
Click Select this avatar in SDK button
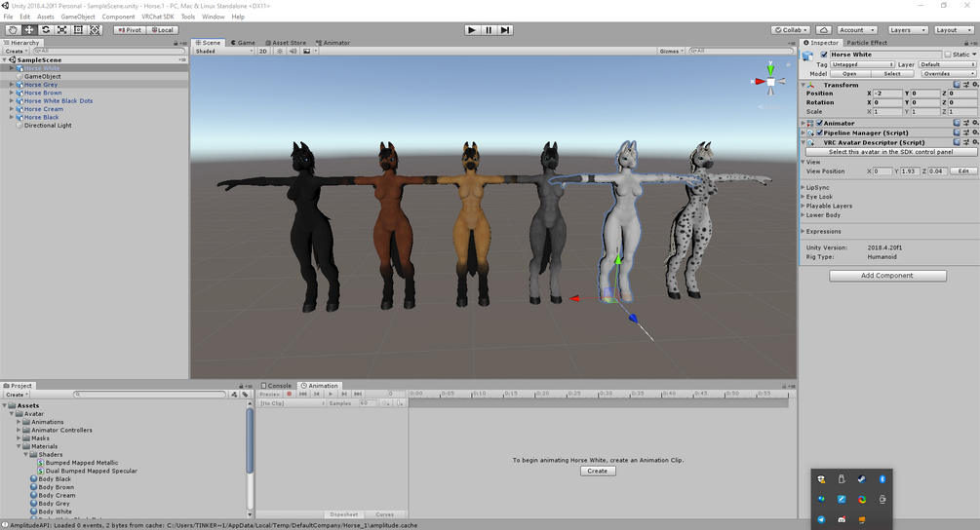pos(890,152)
